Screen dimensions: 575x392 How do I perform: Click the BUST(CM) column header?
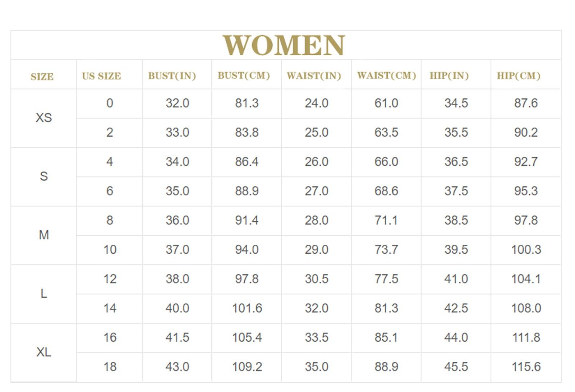244,75
